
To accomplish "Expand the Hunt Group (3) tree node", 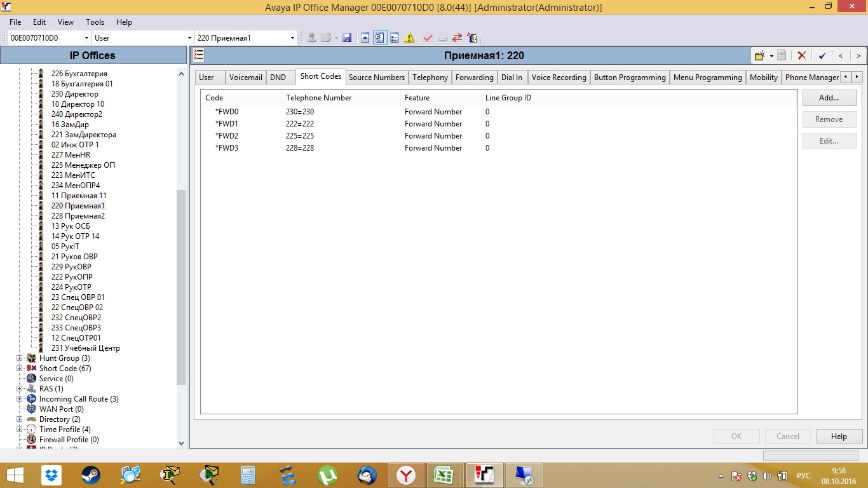I will point(19,358).
